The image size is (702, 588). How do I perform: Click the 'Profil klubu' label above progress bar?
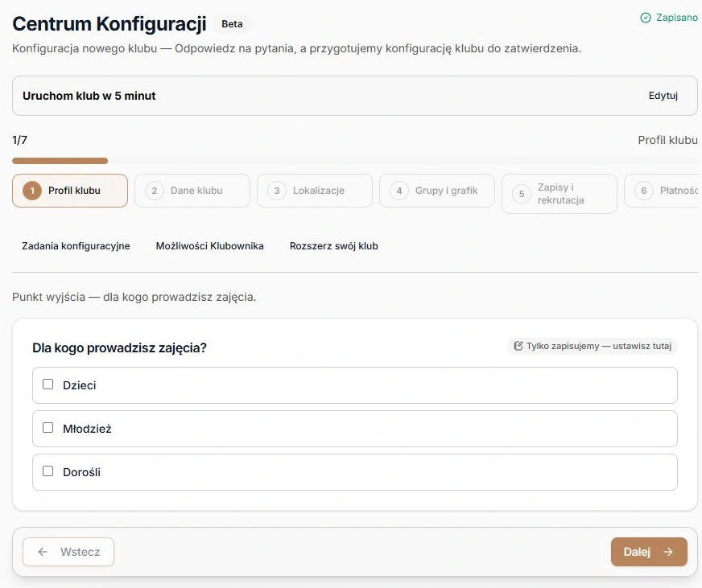click(x=667, y=140)
